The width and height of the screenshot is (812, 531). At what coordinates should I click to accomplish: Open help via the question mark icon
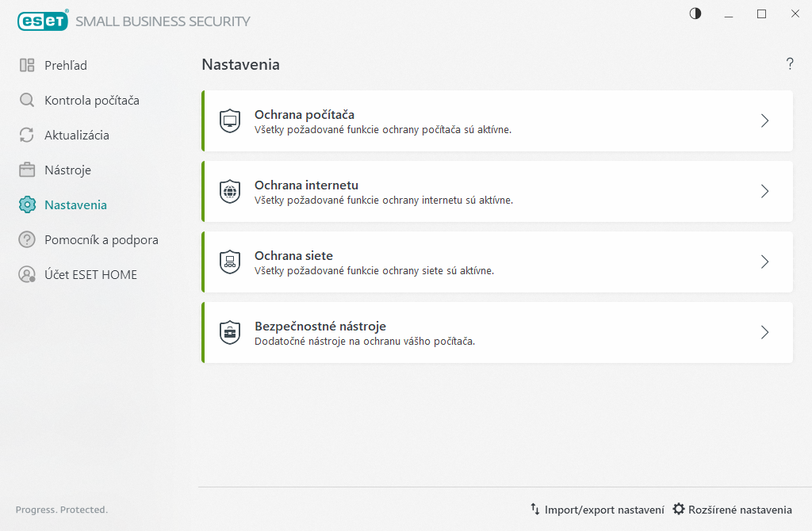pyautogui.click(x=790, y=64)
